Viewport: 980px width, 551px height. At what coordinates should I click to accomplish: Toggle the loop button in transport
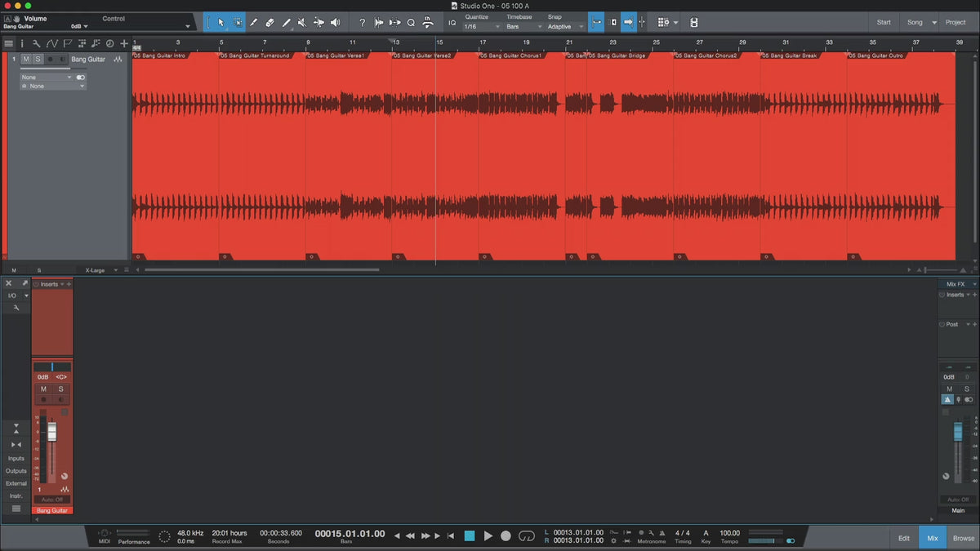pos(527,535)
